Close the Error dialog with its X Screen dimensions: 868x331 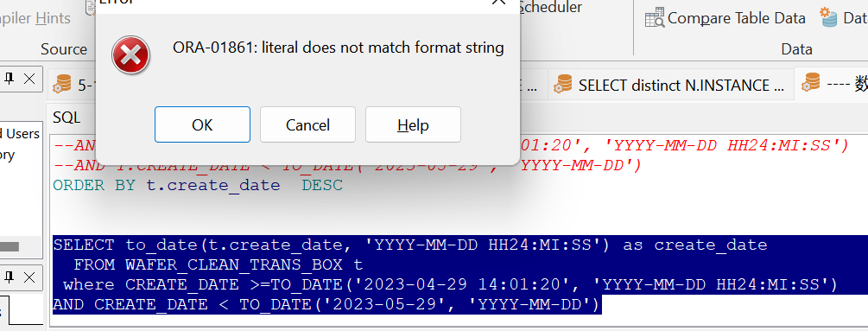pyautogui.click(x=498, y=3)
